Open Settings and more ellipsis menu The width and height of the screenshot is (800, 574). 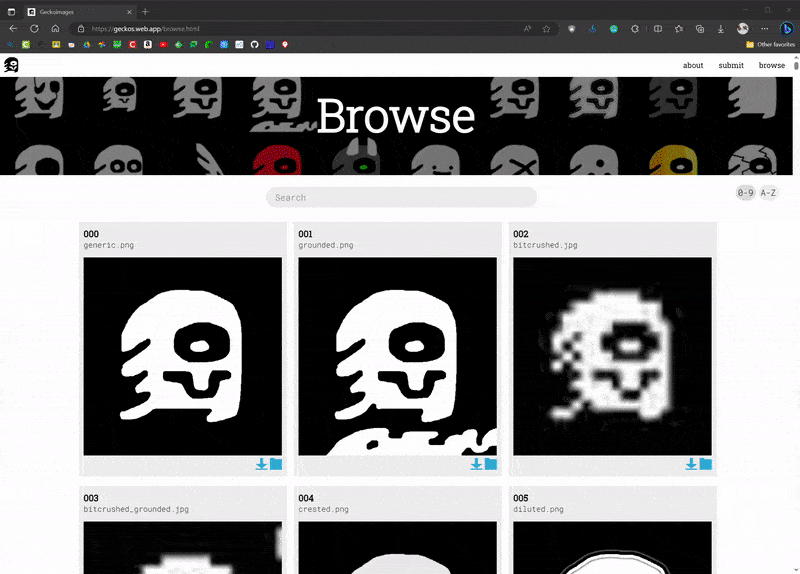click(x=764, y=29)
